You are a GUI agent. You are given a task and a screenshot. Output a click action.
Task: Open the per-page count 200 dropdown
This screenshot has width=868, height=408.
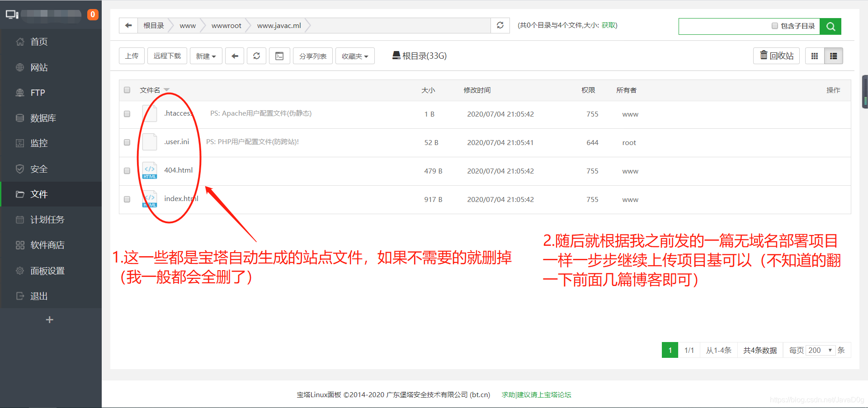(820, 350)
